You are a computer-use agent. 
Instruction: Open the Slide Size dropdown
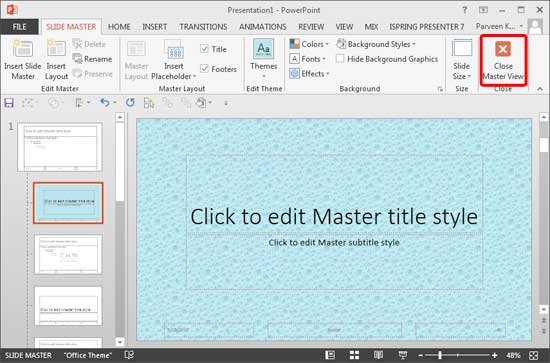pyautogui.click(x=462, y=60)
